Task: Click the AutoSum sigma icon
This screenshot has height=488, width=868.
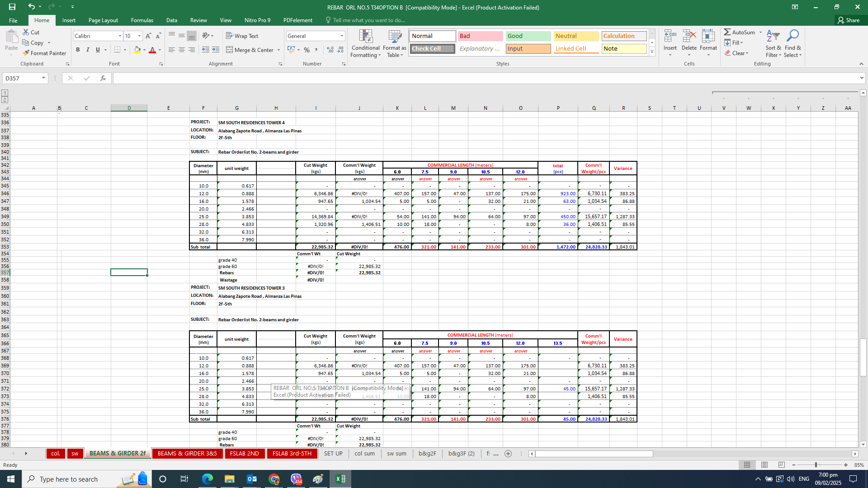Action: 727,32
